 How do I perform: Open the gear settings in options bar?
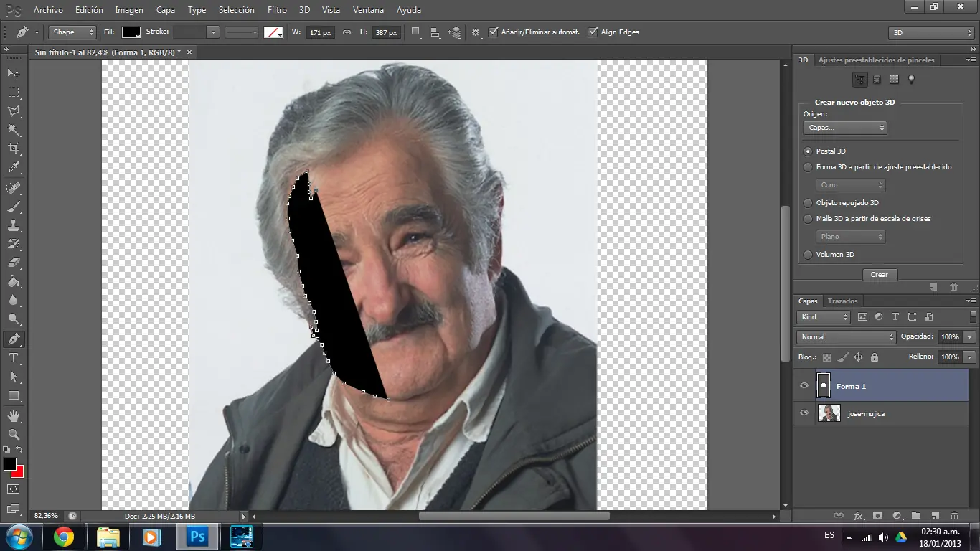click(476, 32)
